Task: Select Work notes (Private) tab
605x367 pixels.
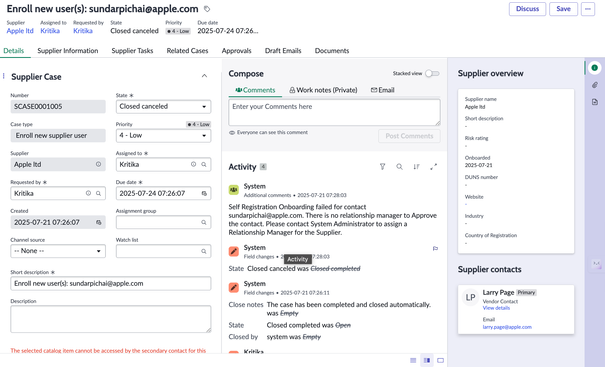Action: (x=323, y=90)
